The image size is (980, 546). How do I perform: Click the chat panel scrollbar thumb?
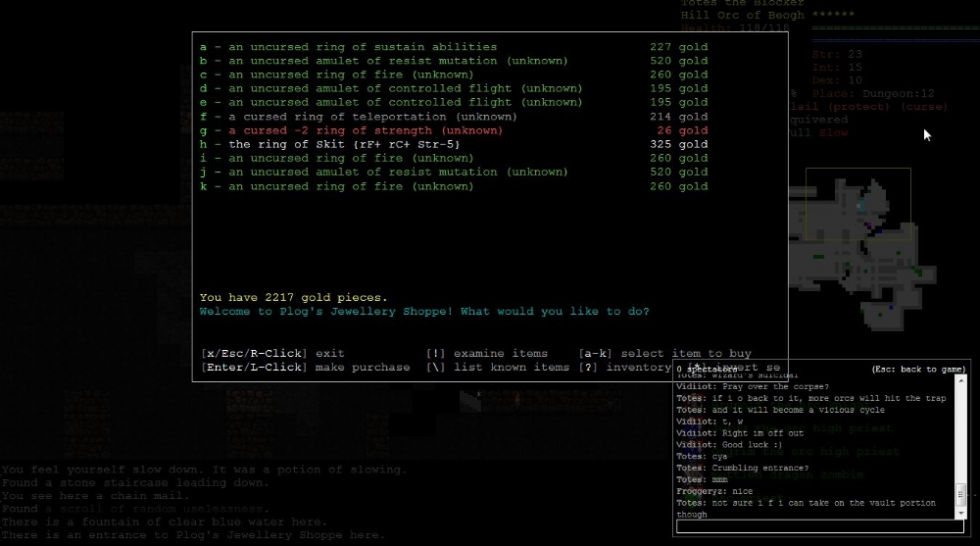point(961,493)
